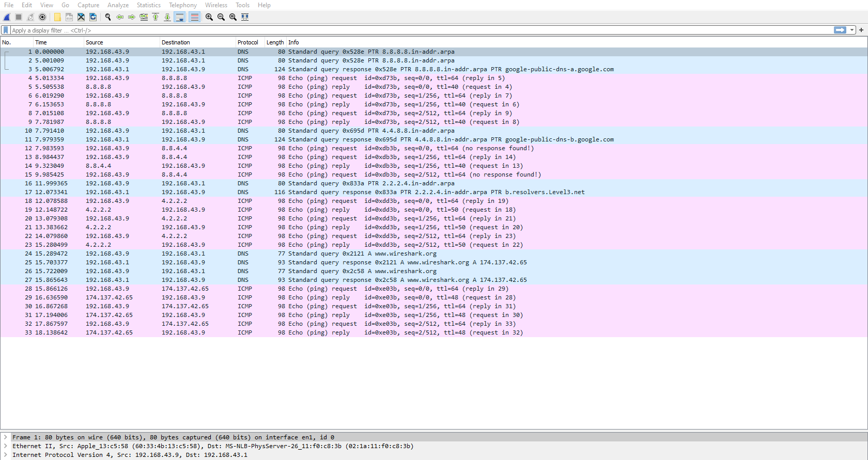Go to the next packet in history

pyautogui.click(x=132, y=17)
